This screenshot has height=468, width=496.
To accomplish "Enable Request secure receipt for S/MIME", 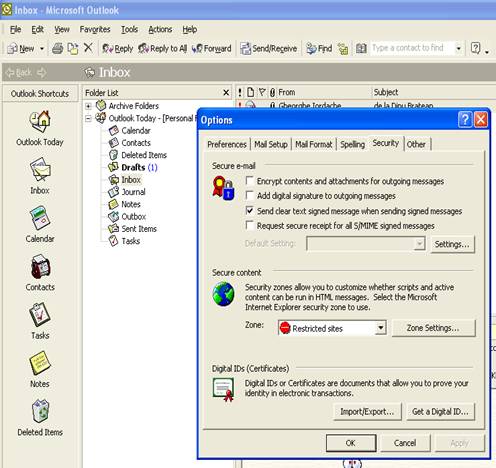I will 249,226.
